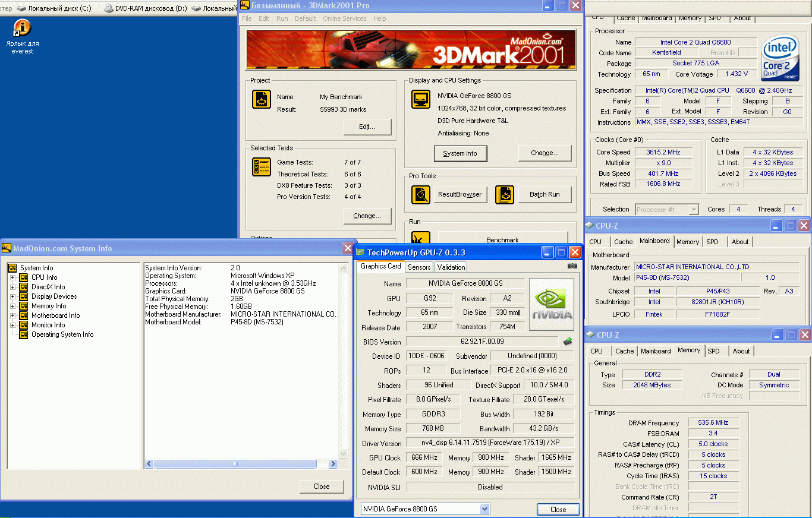The image size is (812, 518).
Task: Click the Batch Run icon in Pro Tools
Action: pos(505,194)
